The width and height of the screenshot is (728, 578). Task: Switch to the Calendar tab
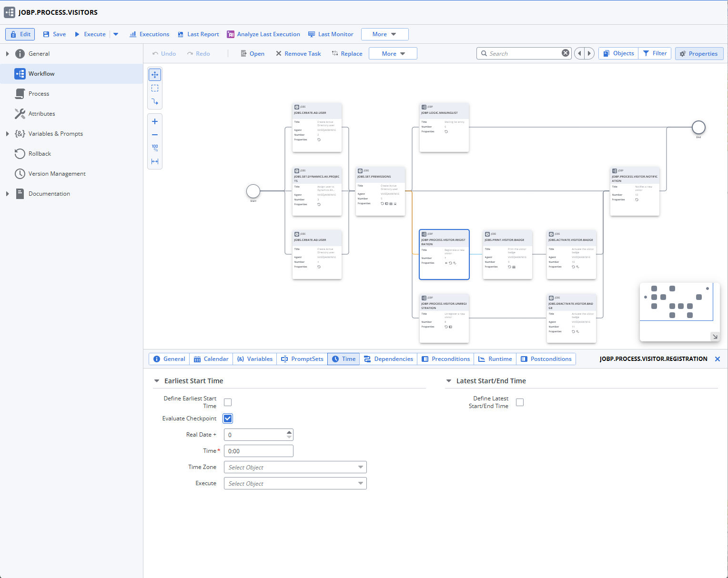coord(211,359)
